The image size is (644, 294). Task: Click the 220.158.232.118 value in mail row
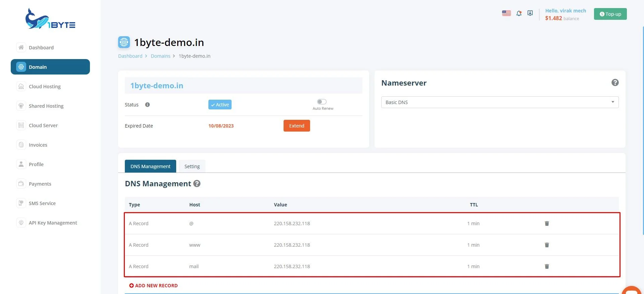click(292, 266)
